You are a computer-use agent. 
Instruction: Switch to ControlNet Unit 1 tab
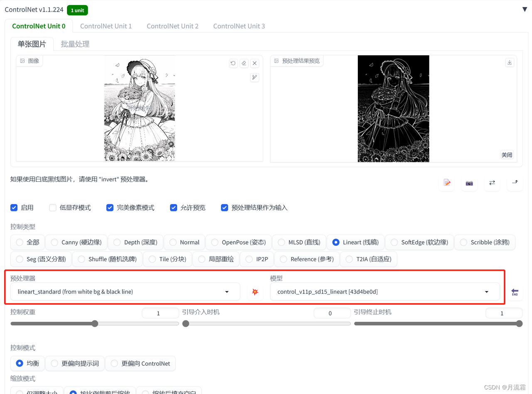pyautogui.click(x=106, y=26)
